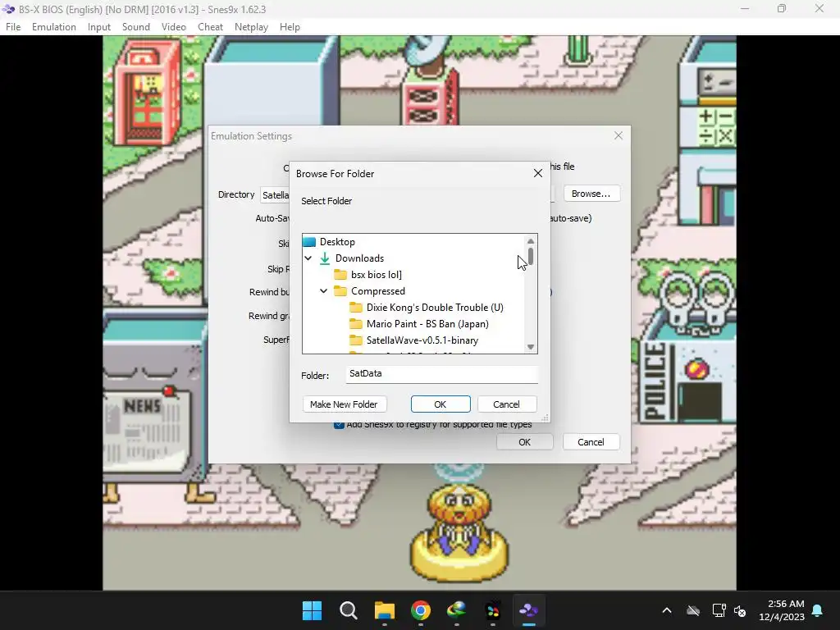Open Google Chrome from taskbar
The width and height of the screenshot is (840, 630).
click(421, 610)
